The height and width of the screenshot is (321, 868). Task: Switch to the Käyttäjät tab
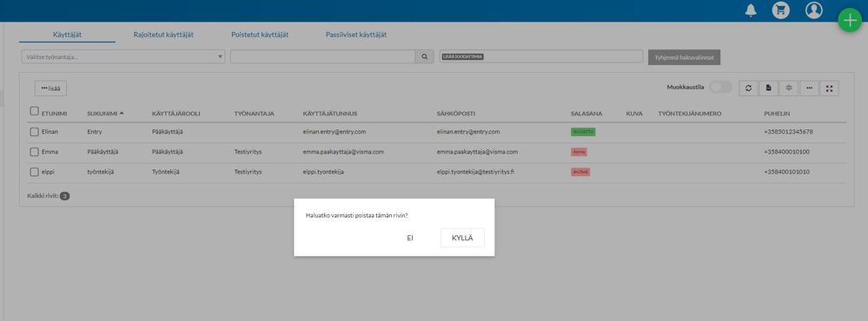(67, 34)
